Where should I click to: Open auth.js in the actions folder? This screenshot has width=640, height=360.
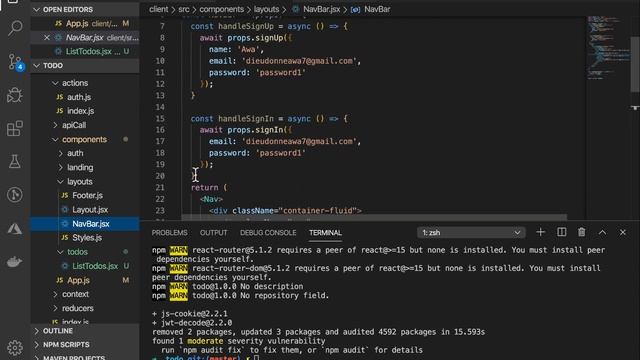pyautogui.click(x=85, y=97)
